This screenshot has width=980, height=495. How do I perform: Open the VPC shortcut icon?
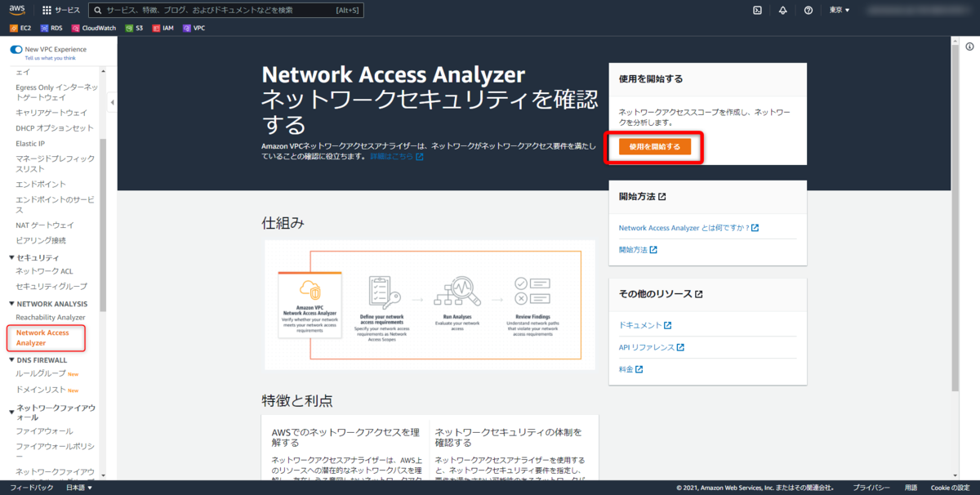pos(187,28)
